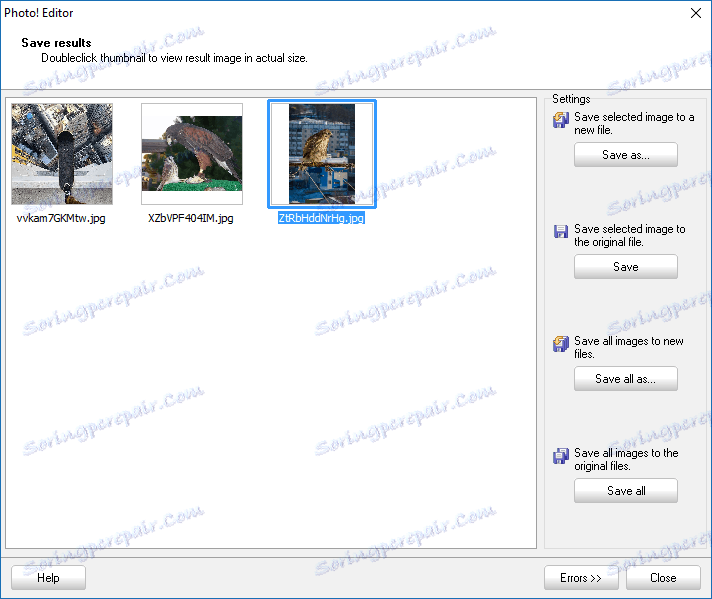Click the icon beside 'Save all images to new files'
Image resolution: width=712 pixels, height=599 pixels.
561,344
